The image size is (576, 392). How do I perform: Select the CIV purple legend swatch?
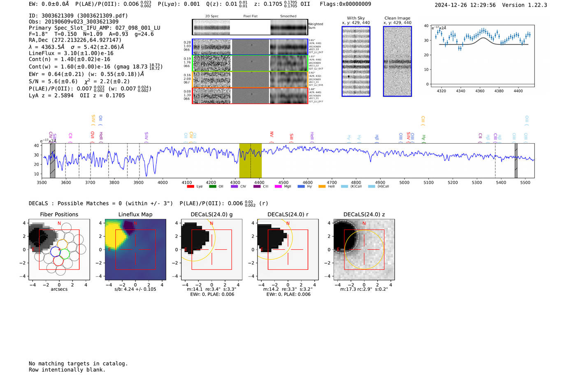point(235,186)
